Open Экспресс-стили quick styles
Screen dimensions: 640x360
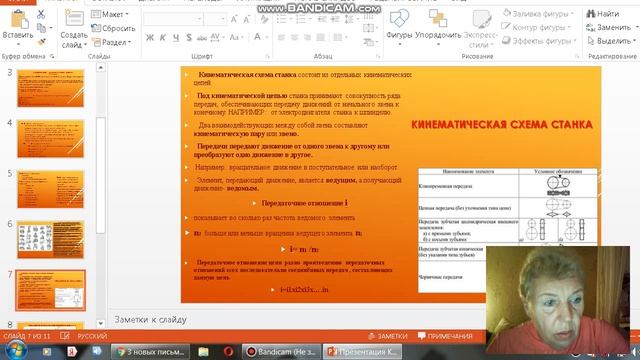pos(481,29)
